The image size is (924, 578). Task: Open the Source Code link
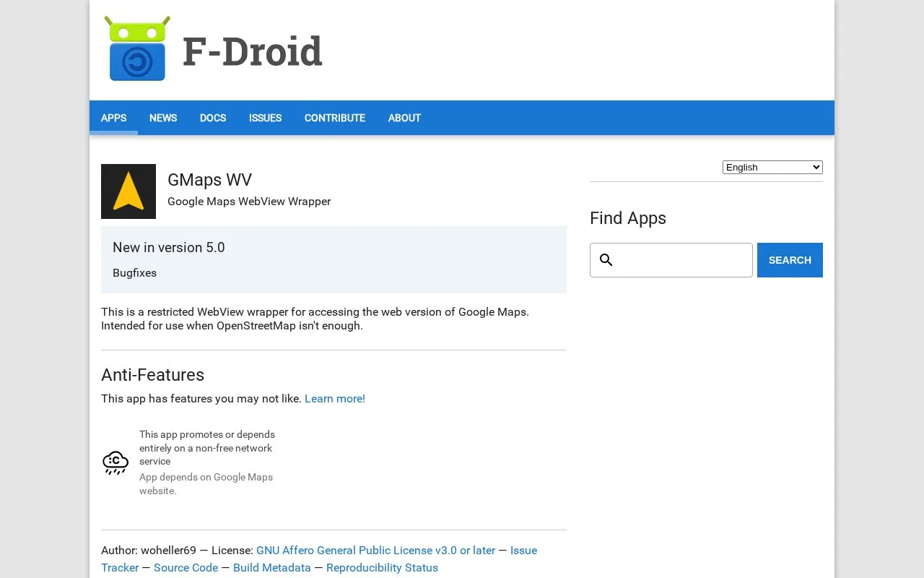pos(186,568)
